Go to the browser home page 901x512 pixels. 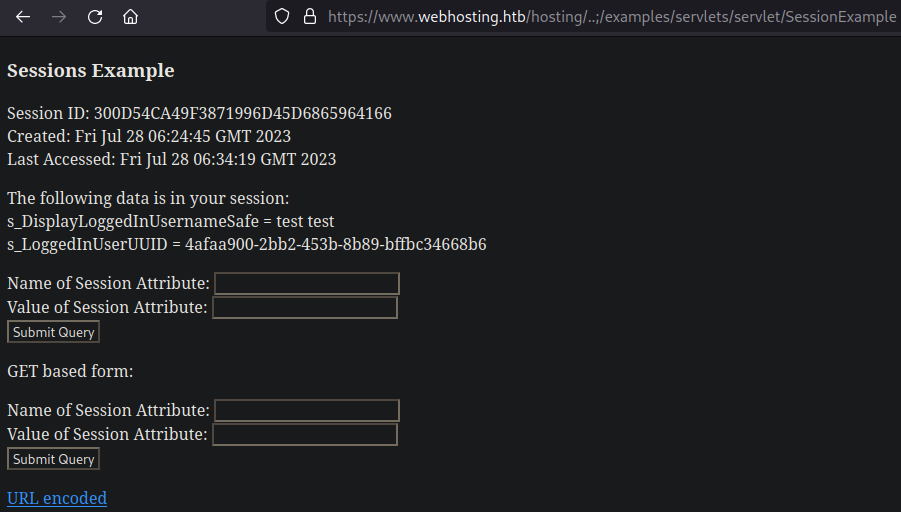click(130, 17)
